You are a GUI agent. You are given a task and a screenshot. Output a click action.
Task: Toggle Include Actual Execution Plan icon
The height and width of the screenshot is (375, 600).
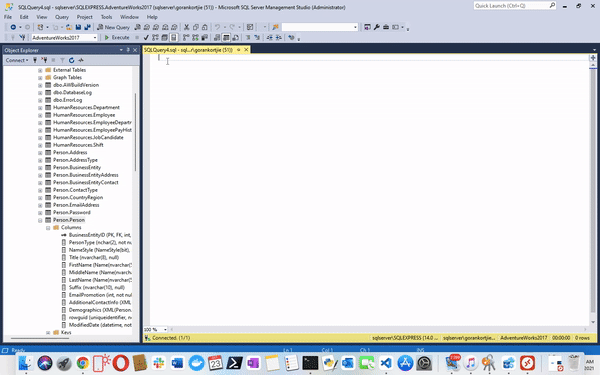point(186,38)
